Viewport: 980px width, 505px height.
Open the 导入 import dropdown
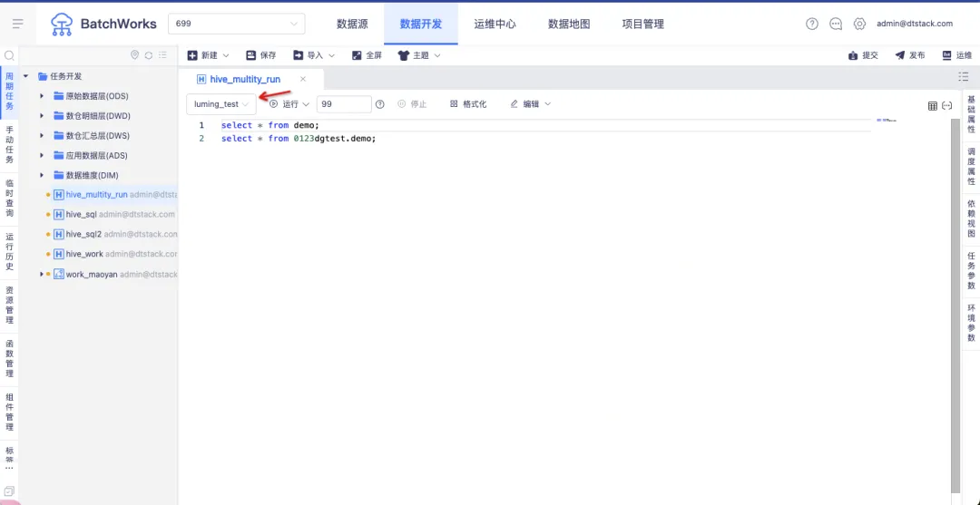tap(314, 55)
